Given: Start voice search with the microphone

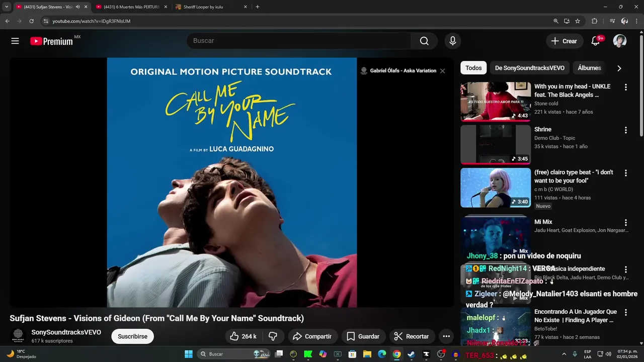Looking at the screenshot, I should [x=453, y=41].
